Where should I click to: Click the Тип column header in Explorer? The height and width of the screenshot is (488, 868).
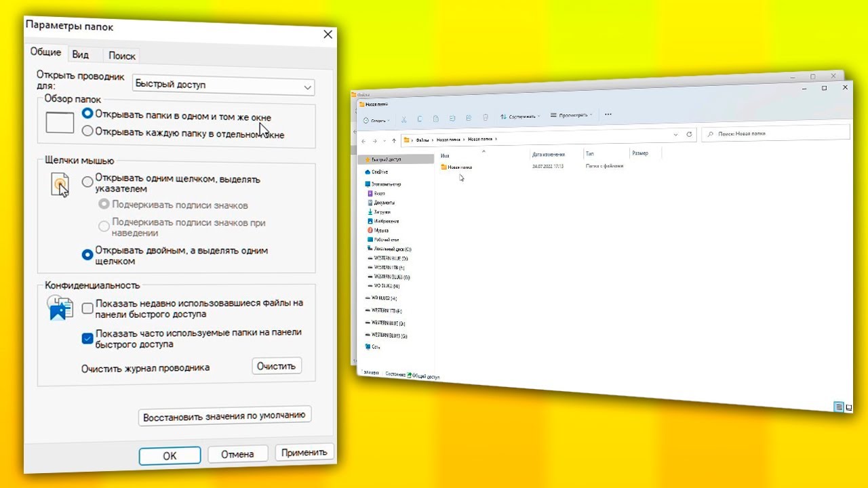590,154
